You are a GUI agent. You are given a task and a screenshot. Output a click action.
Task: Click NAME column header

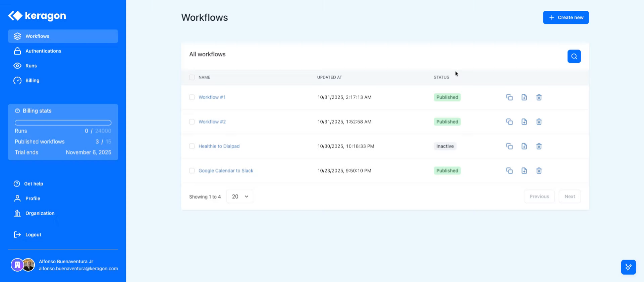click(204, 77)
